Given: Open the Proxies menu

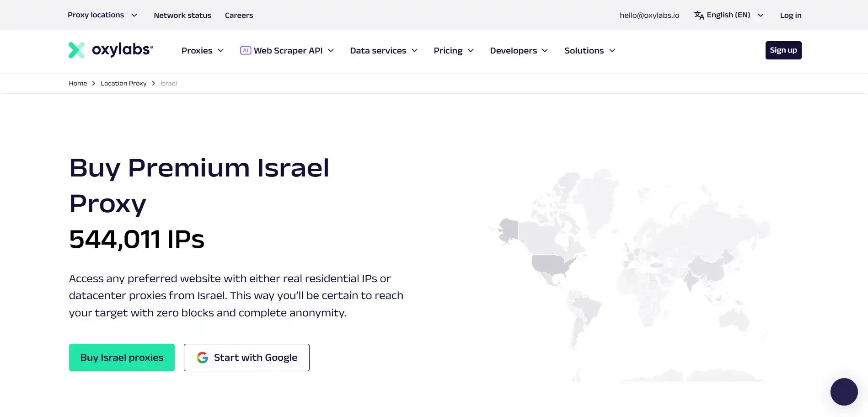Looking at the screenshot, I should pos(197,50).
